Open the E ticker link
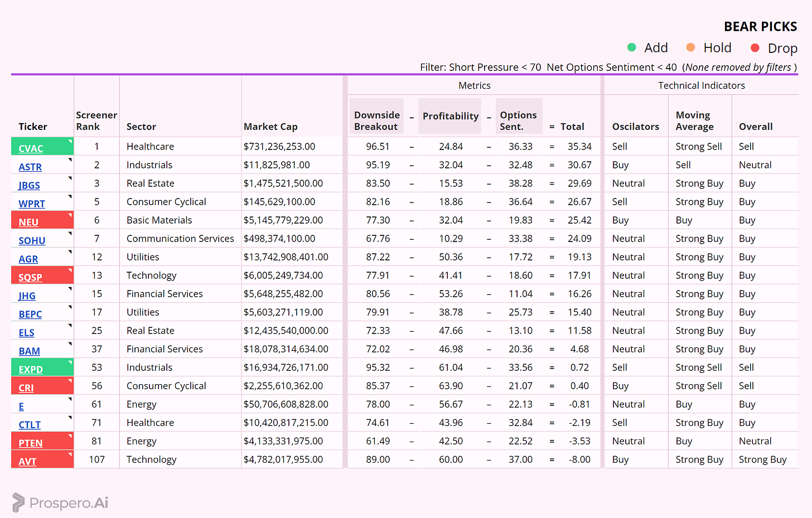This screenshot has width=812, height=518. click(21, 406)
